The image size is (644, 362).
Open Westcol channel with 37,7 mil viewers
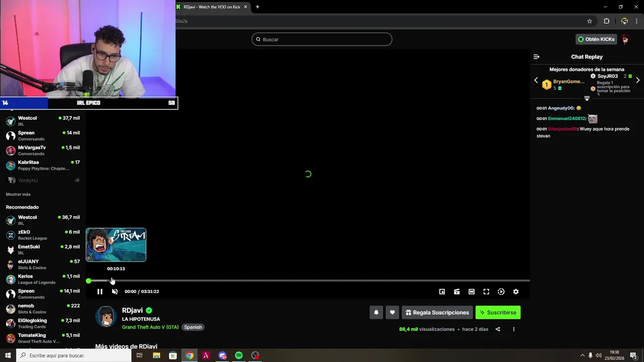(x=43, y=121)
